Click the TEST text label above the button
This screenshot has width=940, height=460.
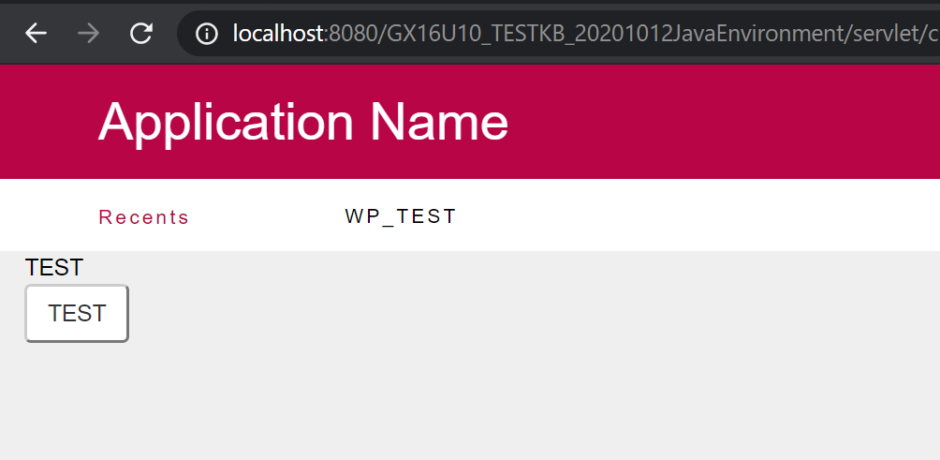pyautogui.click(x=54, y=268)
